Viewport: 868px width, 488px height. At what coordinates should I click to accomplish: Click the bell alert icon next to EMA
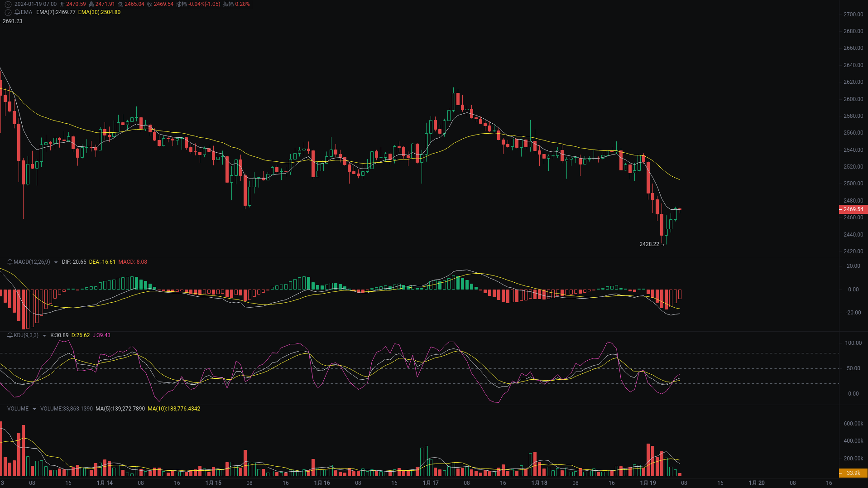pos(17,12)
